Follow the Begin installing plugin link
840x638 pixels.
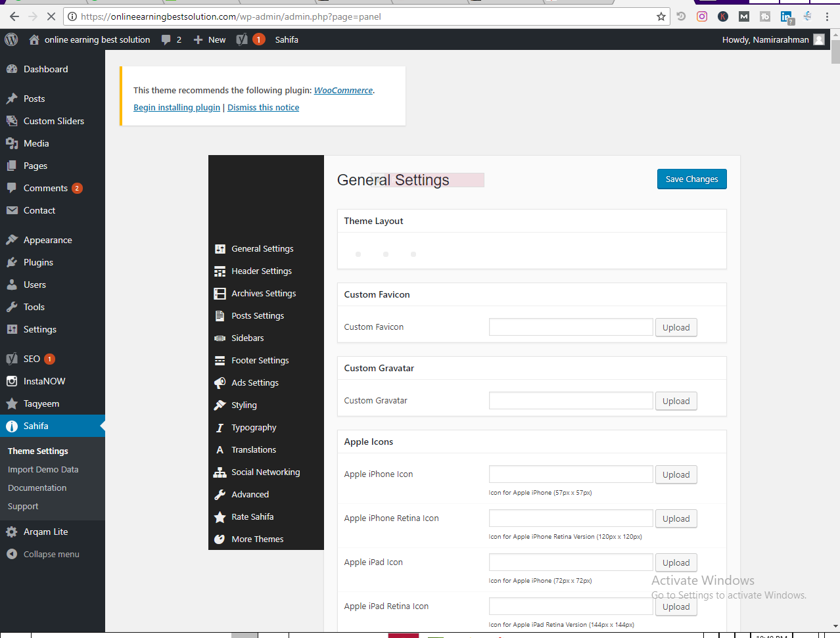176,107
